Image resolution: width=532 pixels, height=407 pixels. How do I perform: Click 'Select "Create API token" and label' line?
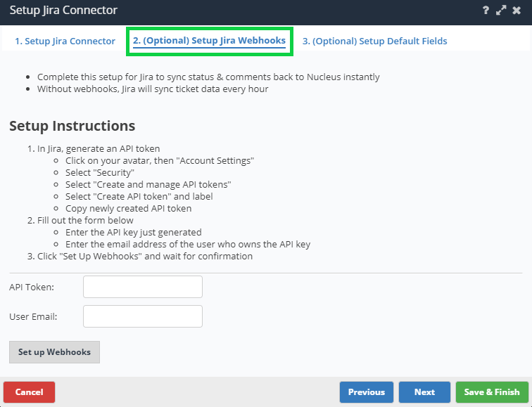[139, 196]
